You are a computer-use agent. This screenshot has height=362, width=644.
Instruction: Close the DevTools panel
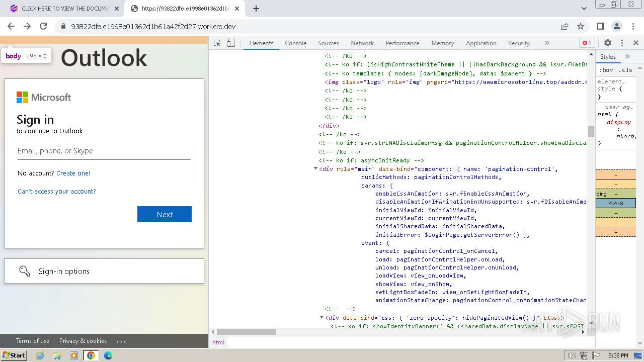(636, 43)
